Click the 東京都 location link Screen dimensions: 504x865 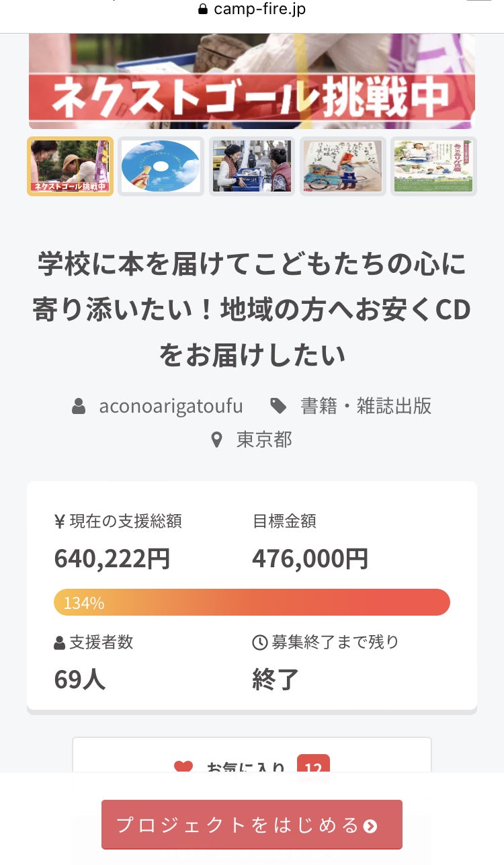[264, 440]
